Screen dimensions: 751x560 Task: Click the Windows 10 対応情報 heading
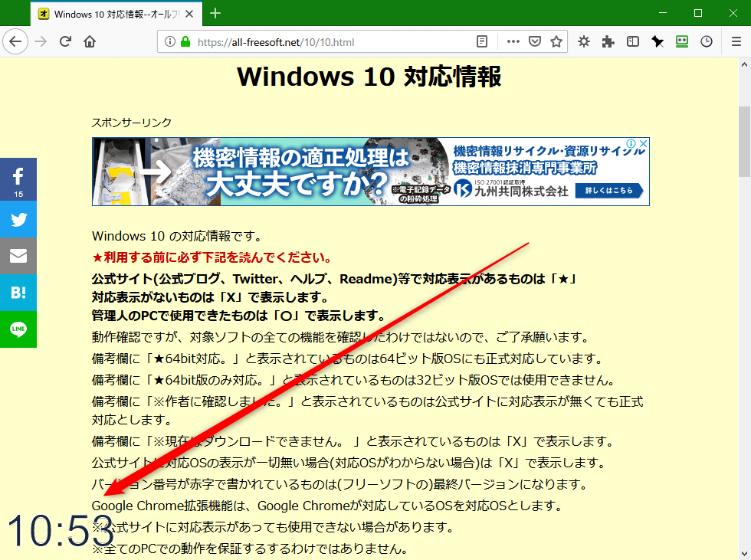pyautogui.click(x=369, y=77)
